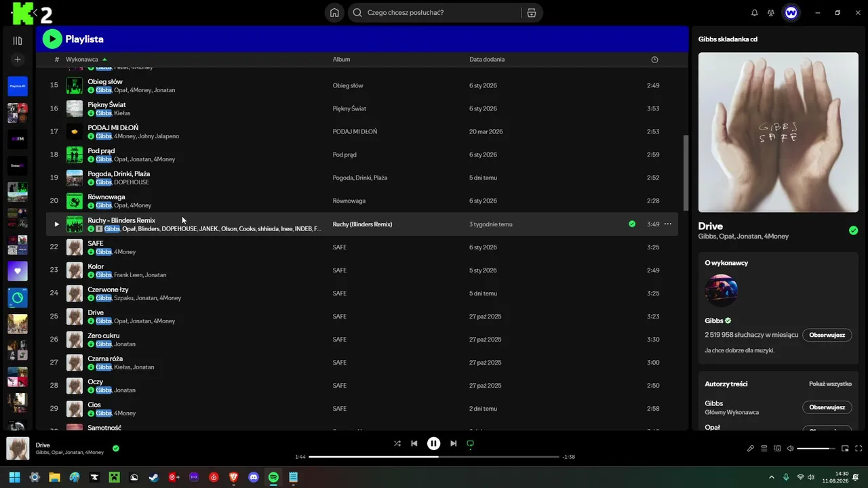This screenshot has width=868, height=488.
Task: Open File Explorer from the taskbar
Action: 54,477
